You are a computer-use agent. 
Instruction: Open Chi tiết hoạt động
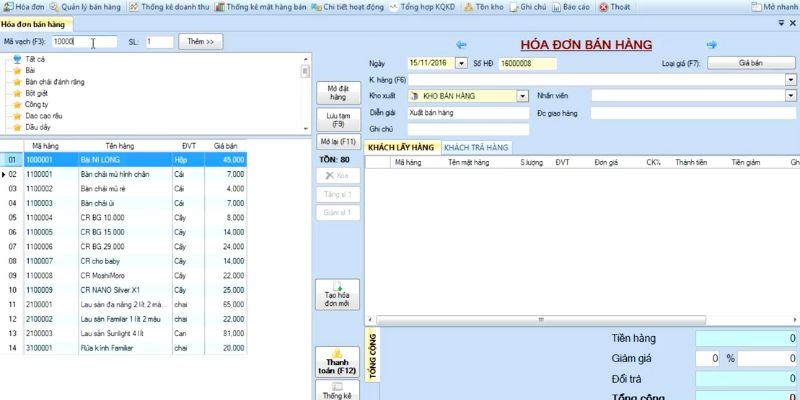347,7
